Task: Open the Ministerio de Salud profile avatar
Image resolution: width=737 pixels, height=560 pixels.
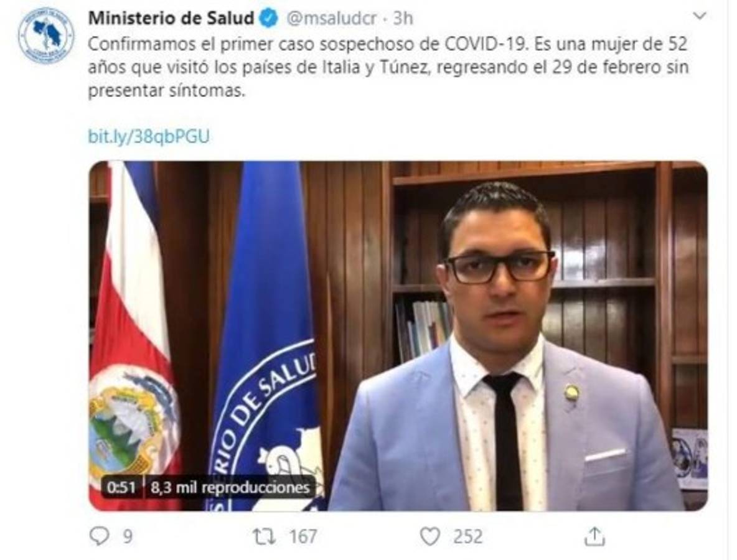Action: pos(46,35)
